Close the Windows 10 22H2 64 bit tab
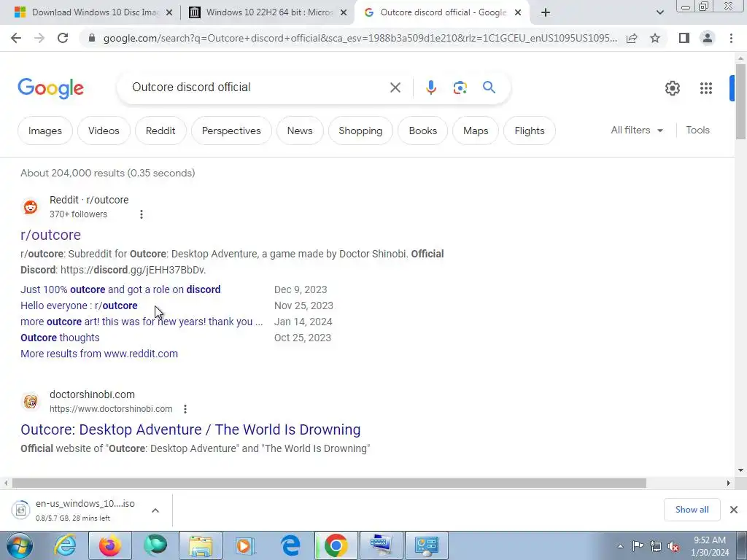747x560 pixels. [x=344, y=13]
